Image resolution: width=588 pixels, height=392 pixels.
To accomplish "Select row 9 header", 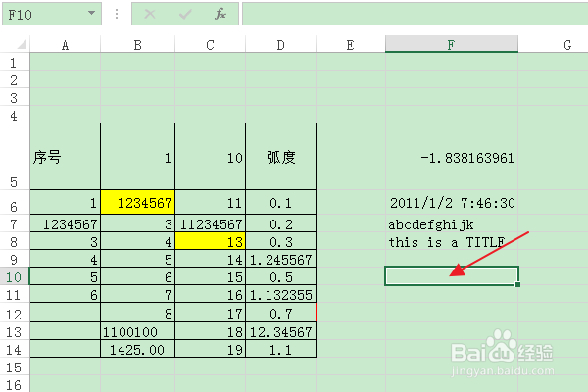I will (15, 259).
